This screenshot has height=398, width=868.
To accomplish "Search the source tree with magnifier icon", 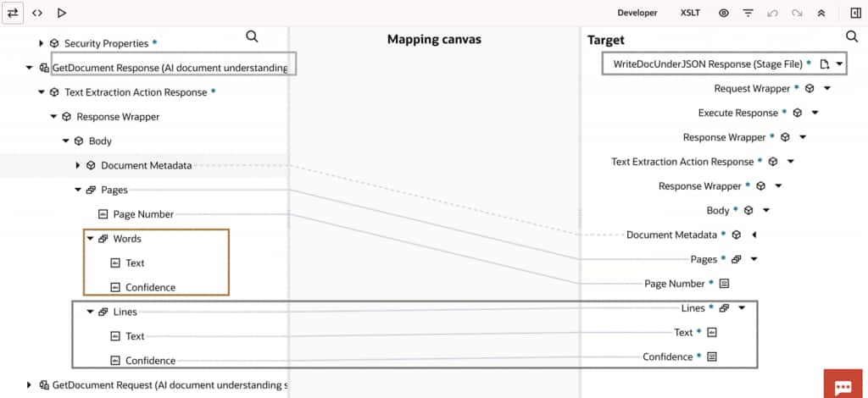I will 252,36.
